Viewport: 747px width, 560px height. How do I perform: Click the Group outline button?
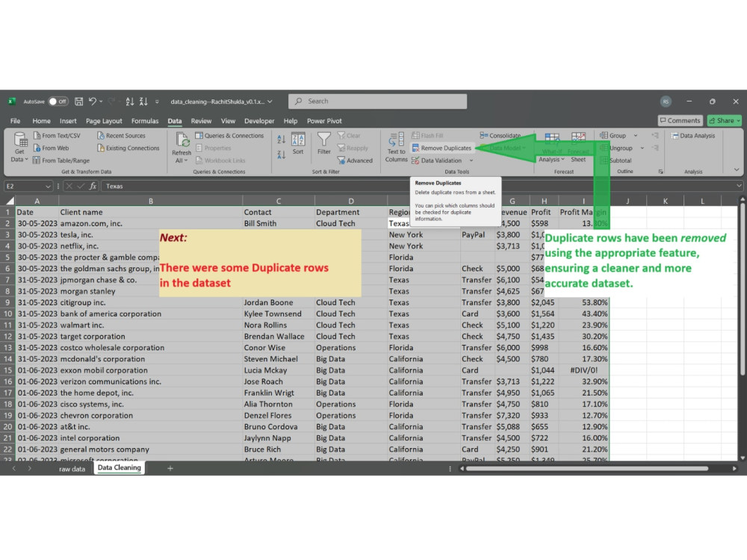613,136
